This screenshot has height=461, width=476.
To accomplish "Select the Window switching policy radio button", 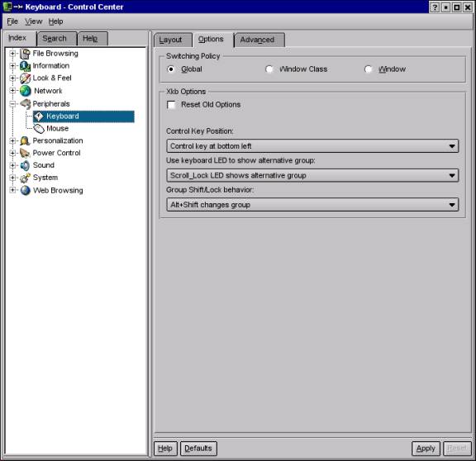I will click(368, 69).
